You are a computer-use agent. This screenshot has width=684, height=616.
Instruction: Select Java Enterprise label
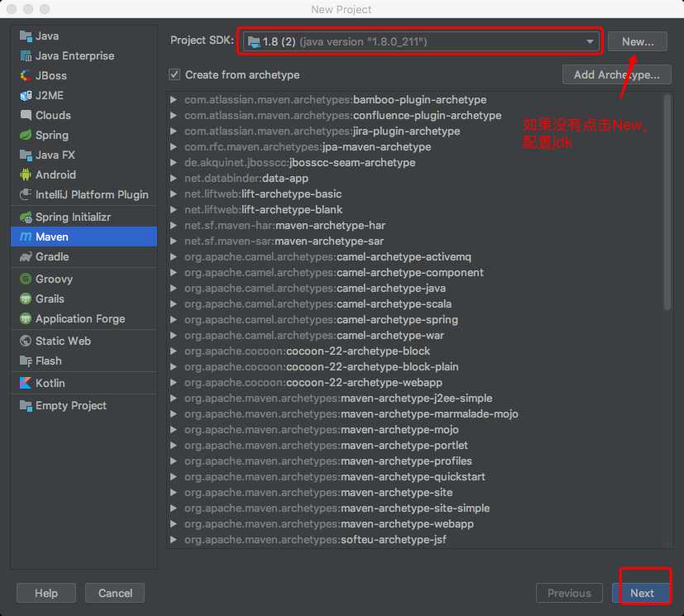(x=74, y=55)
